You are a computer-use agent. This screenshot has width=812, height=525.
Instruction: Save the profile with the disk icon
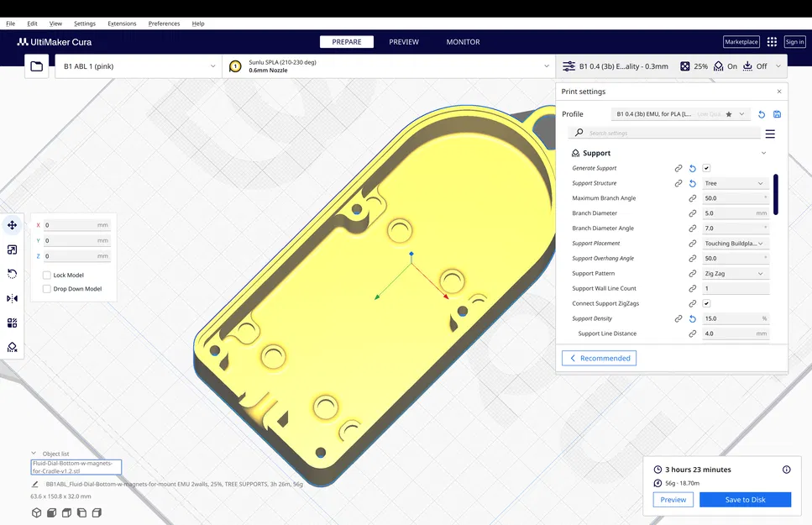(777, 114)
